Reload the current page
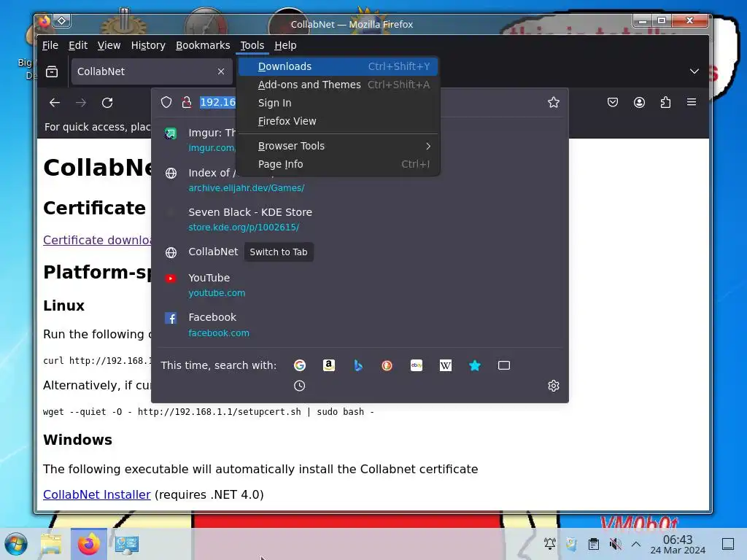Image resolution: width=747 pixels, height=560 pixels. point(107,102)
